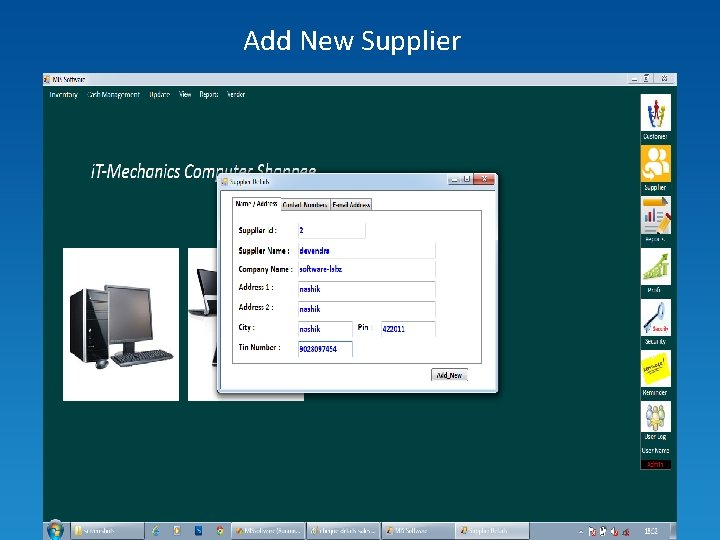Open the Customer icon in sidebar
The image size is (720, 540).
tap(655, 113)
